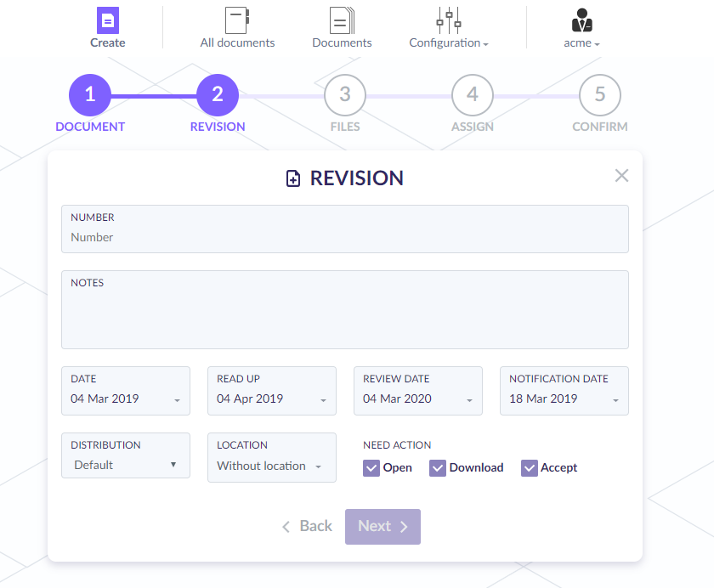Jump to step 3 Files circle

pos(345,94)
